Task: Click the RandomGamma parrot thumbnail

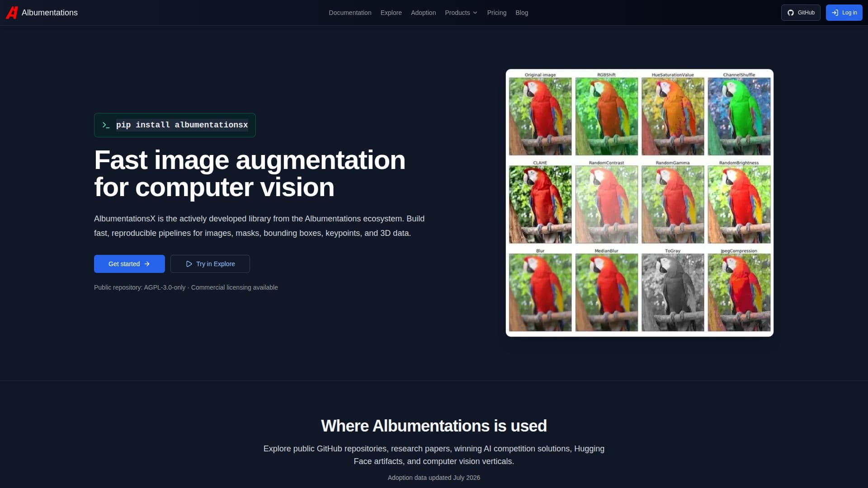Action: [x=673, y=205]
